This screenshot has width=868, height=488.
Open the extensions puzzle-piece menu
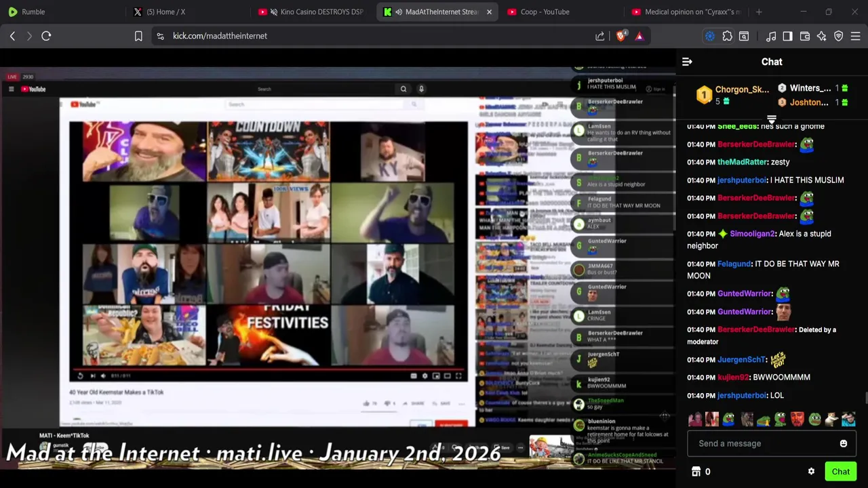728,36
